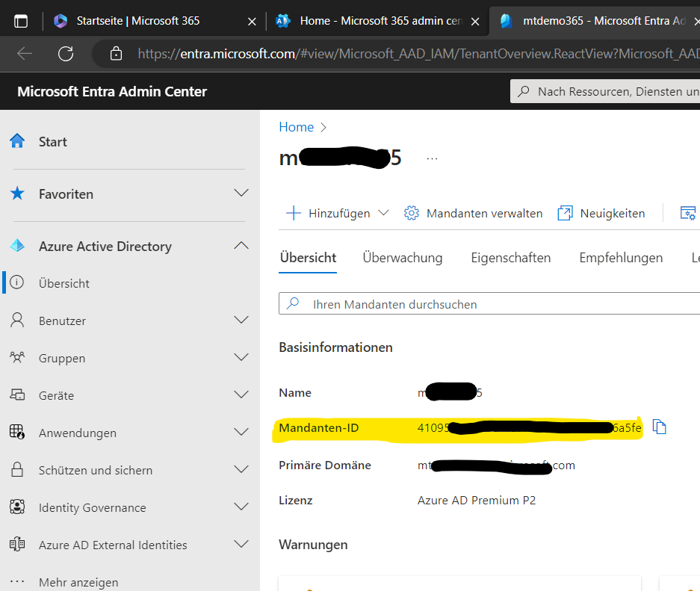Click the Home breadcrumb link
700x591 pixels.
click(296, 127)
